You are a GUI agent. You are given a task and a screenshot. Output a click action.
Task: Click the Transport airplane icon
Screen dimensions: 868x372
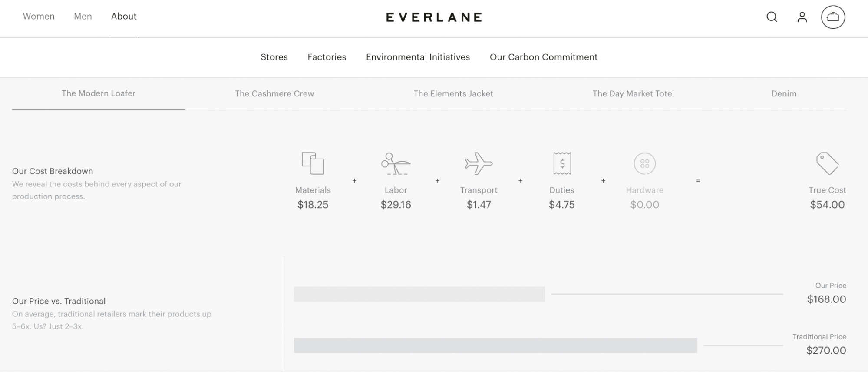(479, 163)
